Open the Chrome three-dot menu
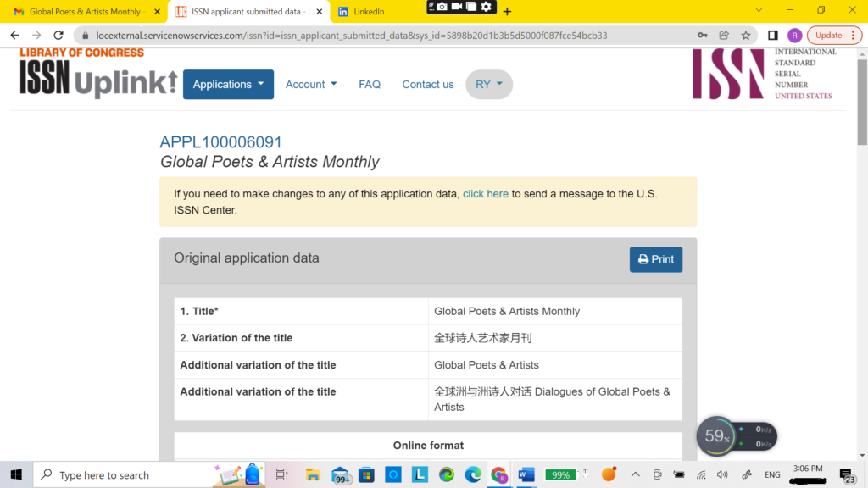The image size is (868, 488). pos(854,36)
